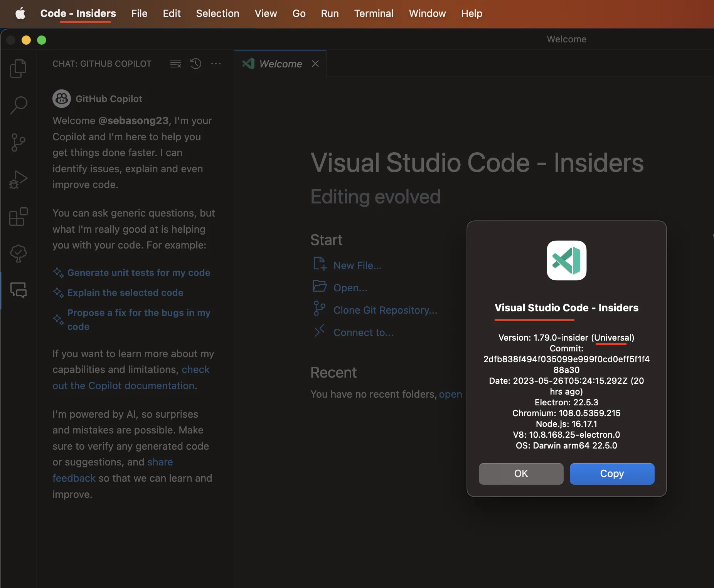Open the Search view in activity bar
This screenshot has width=714, height=588.
[18, 105]
